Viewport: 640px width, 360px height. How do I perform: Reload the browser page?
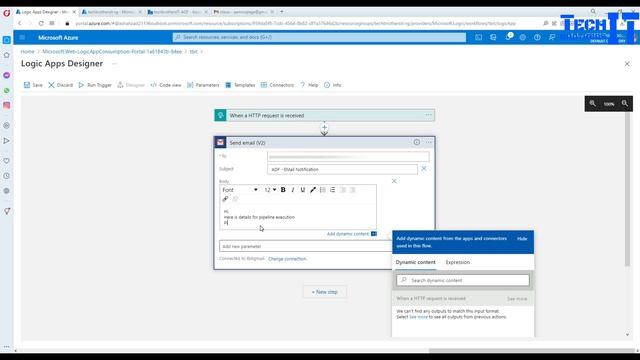pyautogui.click(x=41, y=23)
